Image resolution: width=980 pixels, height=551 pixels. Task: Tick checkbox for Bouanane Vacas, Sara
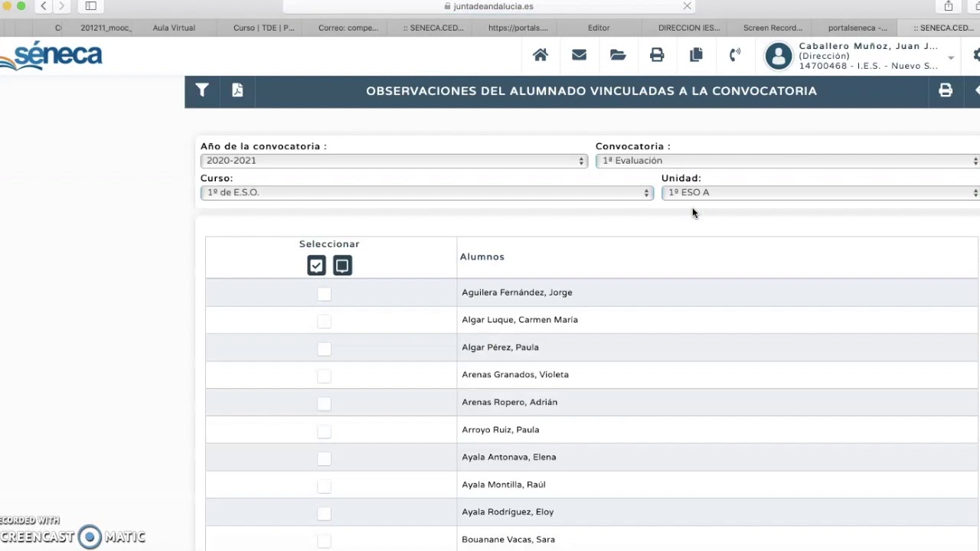[325, 541]
